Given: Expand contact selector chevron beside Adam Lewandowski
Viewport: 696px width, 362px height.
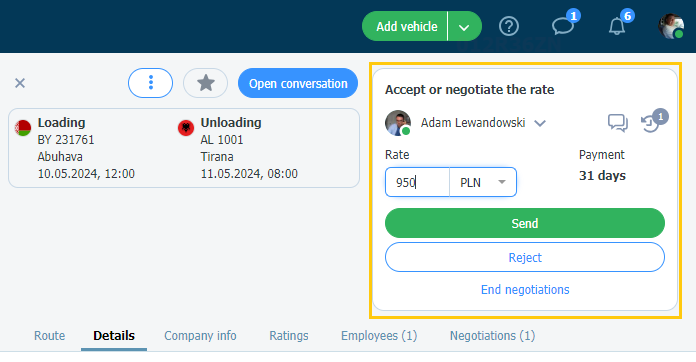Looking at the screenshot, I should coord(540,123).
